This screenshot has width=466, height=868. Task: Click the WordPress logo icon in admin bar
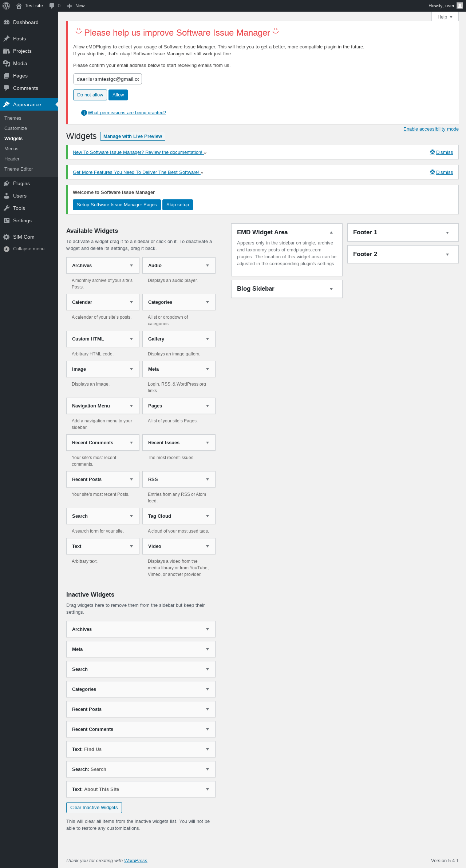point(6,6)
